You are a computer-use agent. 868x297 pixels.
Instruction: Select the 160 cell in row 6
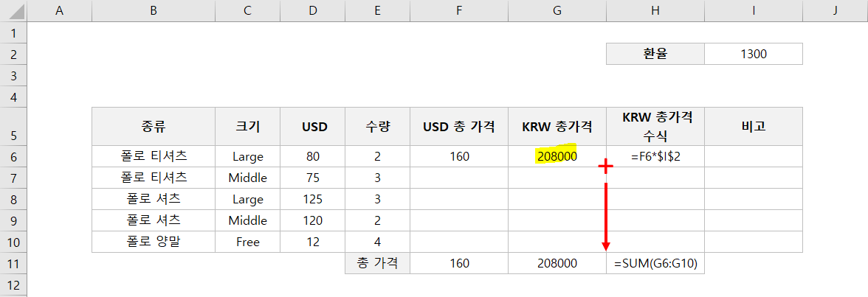coord(459,156)
